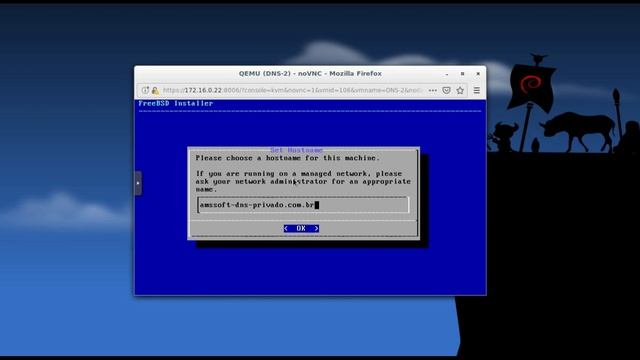The height and width of the screenshot is (360, 640).
Task: Click the QEMU (DNS-2) window title bar
Action: 310,74
